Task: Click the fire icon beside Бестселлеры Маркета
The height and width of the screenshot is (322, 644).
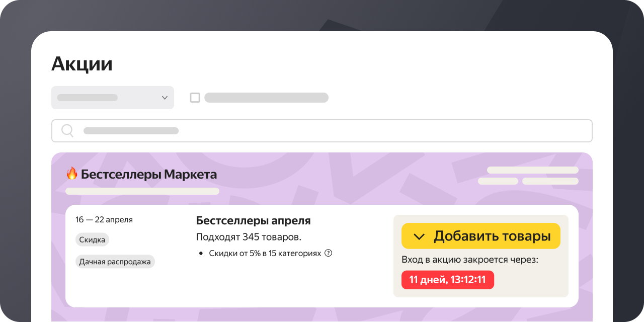Action: pos(72,174)
